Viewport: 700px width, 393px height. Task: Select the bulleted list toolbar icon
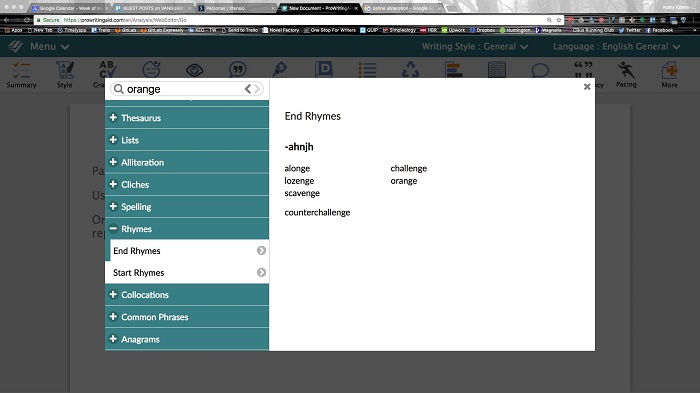tap(367, 70)
